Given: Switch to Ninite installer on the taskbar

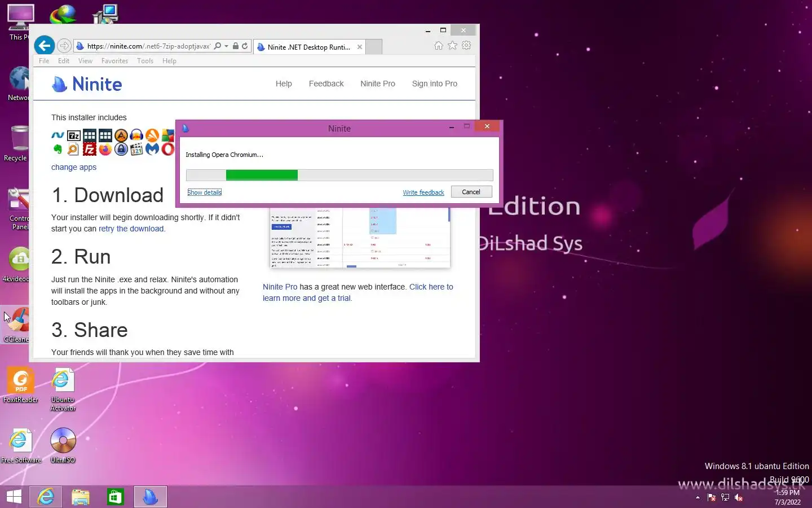Looking at the screenshot, I should [150, 497].
